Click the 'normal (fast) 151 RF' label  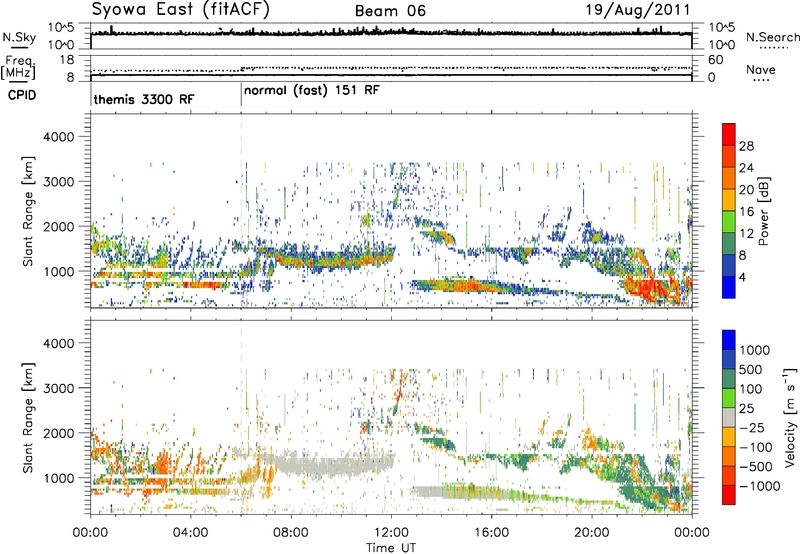312,90
